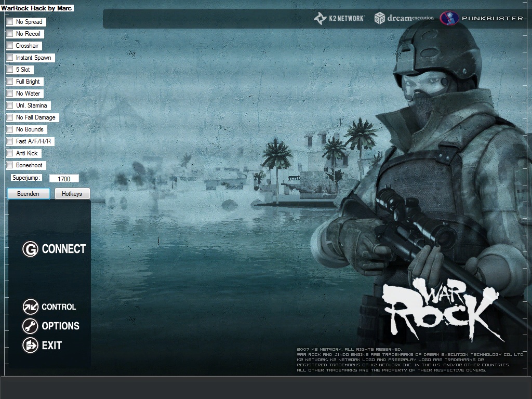
Task: Toggle No Fall Damage checkbox
Action: click(10, 117)
